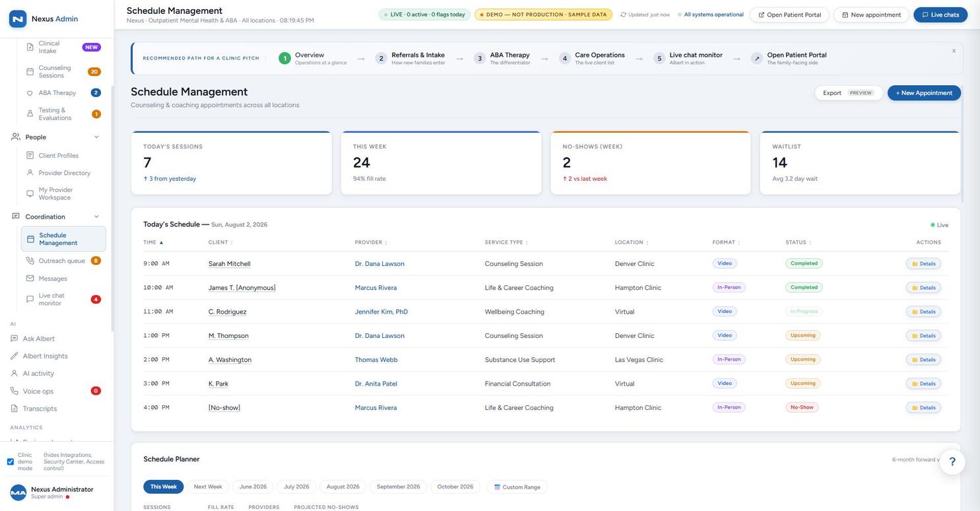Click the Nexus Admin logo icon
The width and height of the screenshot is (980, 511).
click(18, 18)
